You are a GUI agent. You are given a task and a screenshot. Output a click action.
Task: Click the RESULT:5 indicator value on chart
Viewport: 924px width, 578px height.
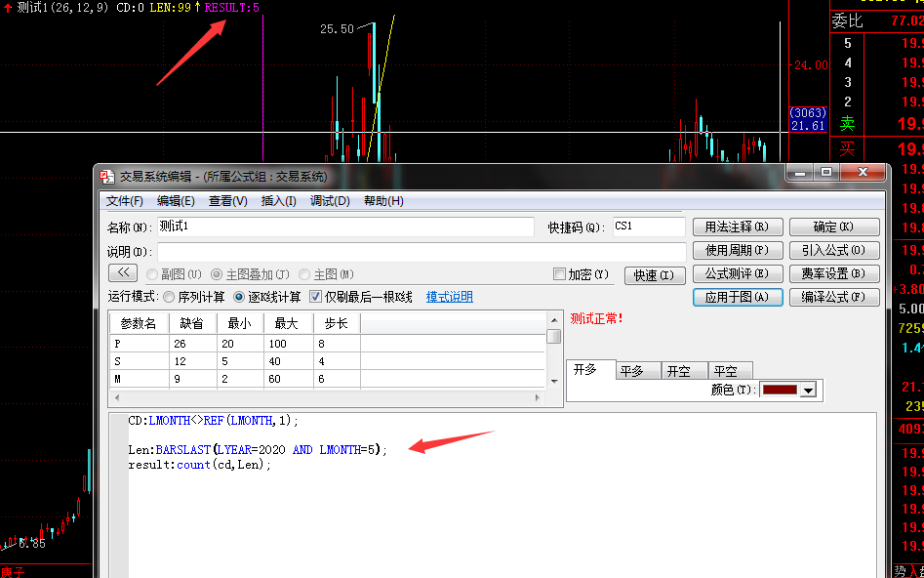click(231, 8)
